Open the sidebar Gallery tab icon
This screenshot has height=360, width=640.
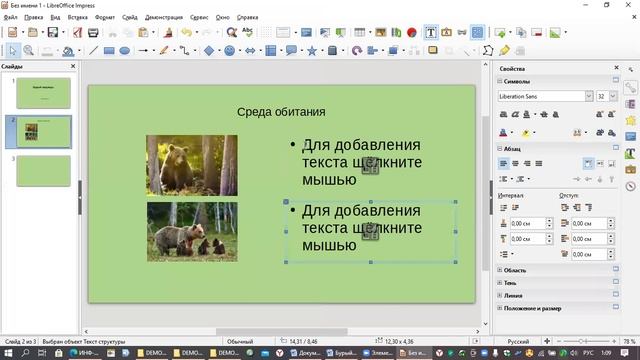(x=631, y=136)
